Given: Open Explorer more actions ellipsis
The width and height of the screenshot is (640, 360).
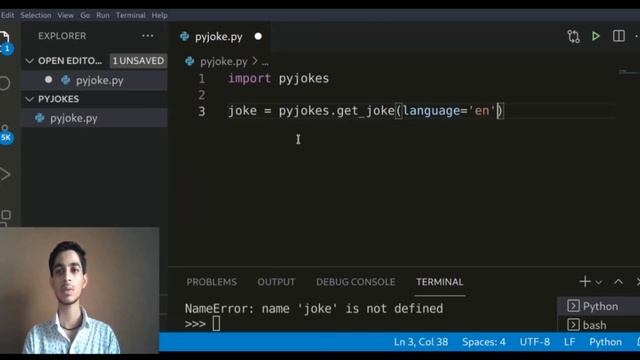Looking at the screenshot, I should [x=148, y=36].
